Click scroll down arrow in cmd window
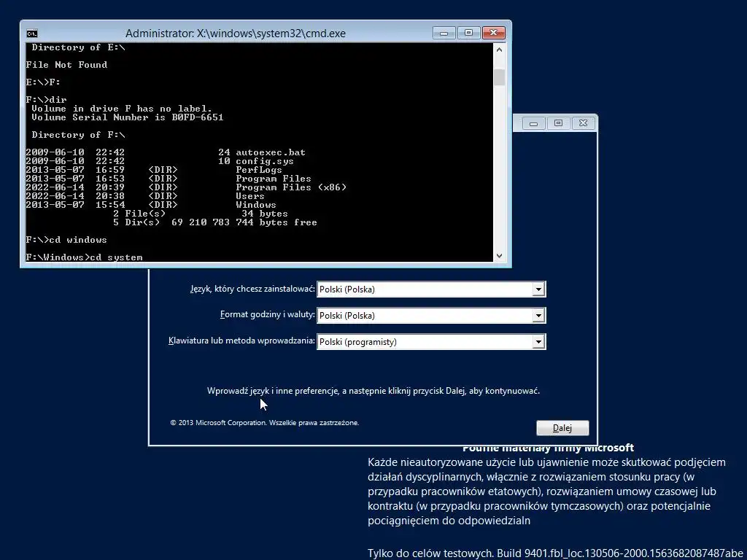The height and width of the screenshot is (560, 747). (x=499, y=256)
